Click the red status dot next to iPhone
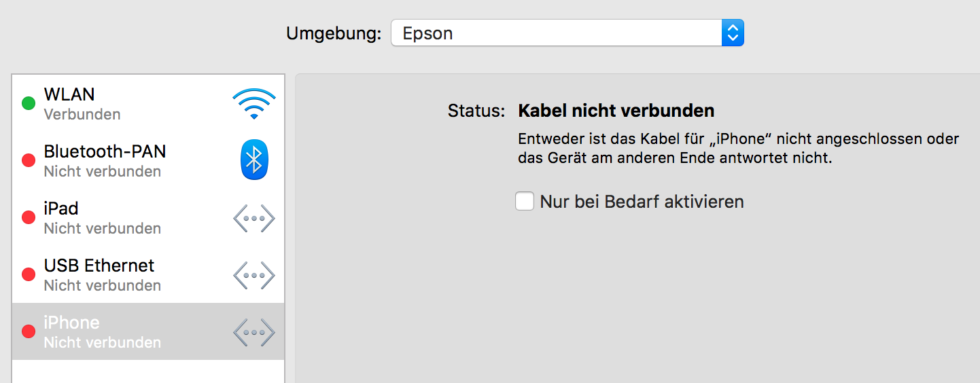 click(29, 332)
